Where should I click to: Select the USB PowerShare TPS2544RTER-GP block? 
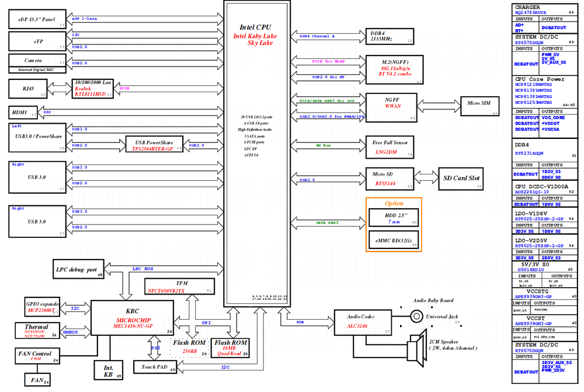[154, 145]
